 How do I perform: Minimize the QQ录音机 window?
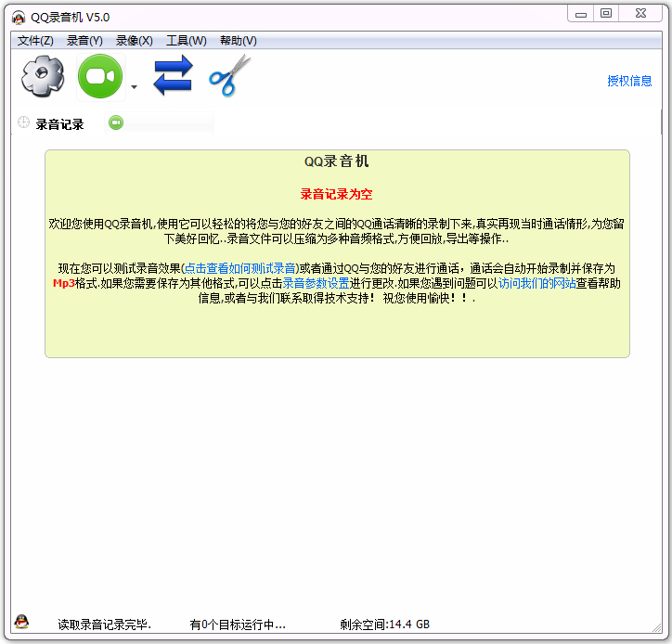(x=581, y=14)
